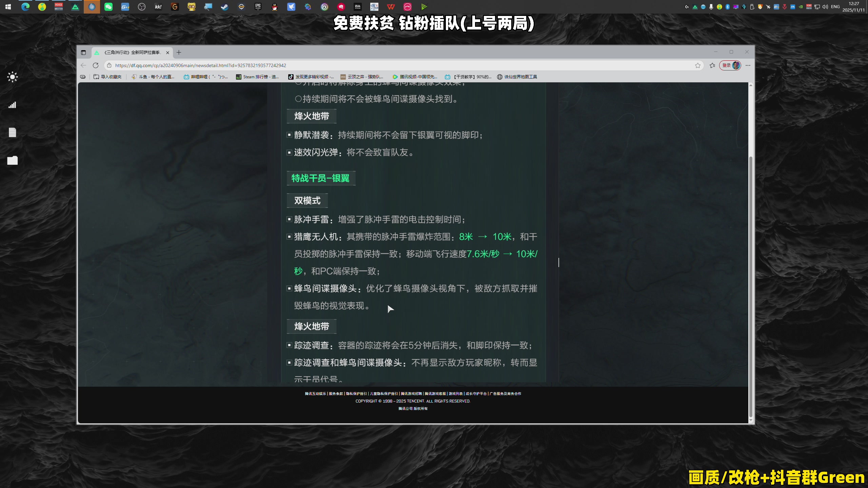868x488 pixels.
Task: Toggle vertical tabs in the browser
Action: tap(83, 53)
